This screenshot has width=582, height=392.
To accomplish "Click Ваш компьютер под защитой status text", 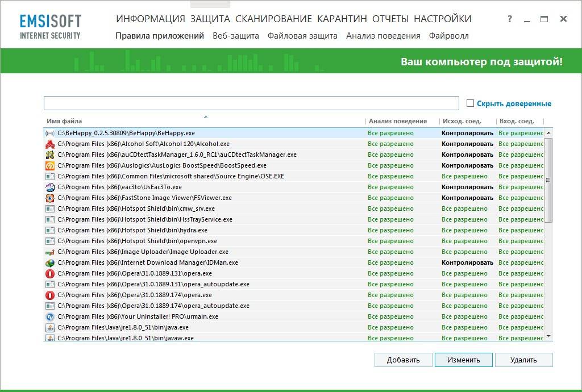I will 481,61.
